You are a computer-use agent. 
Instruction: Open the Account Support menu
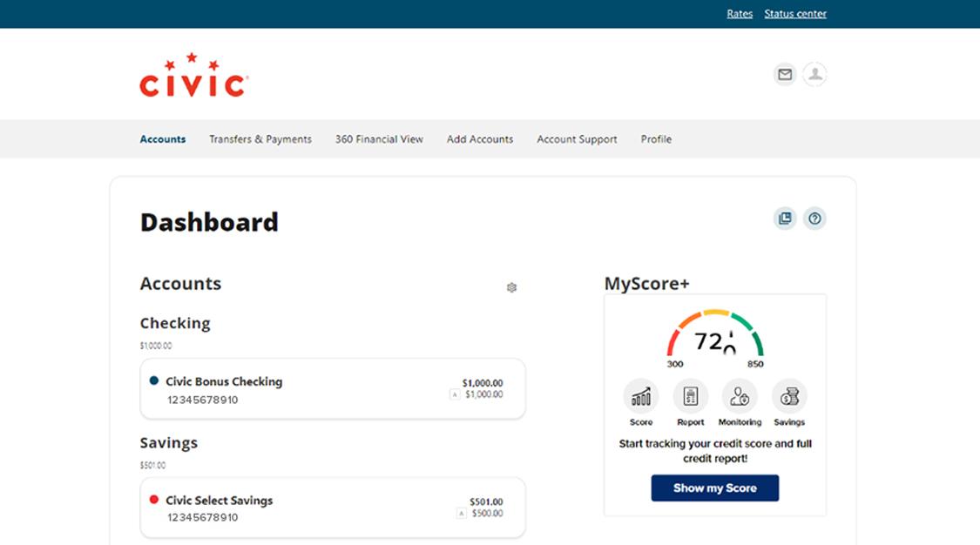tap(577, 139)
